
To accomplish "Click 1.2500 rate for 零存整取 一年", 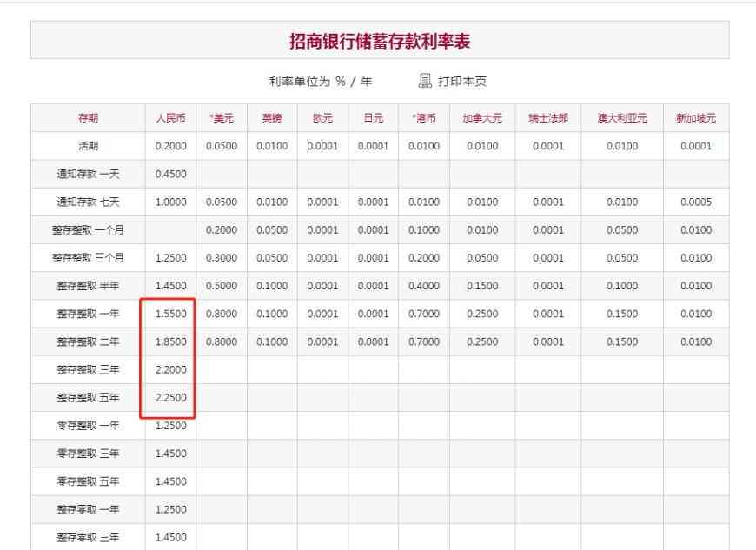I will pyautogui.click(x=170, y=426).
